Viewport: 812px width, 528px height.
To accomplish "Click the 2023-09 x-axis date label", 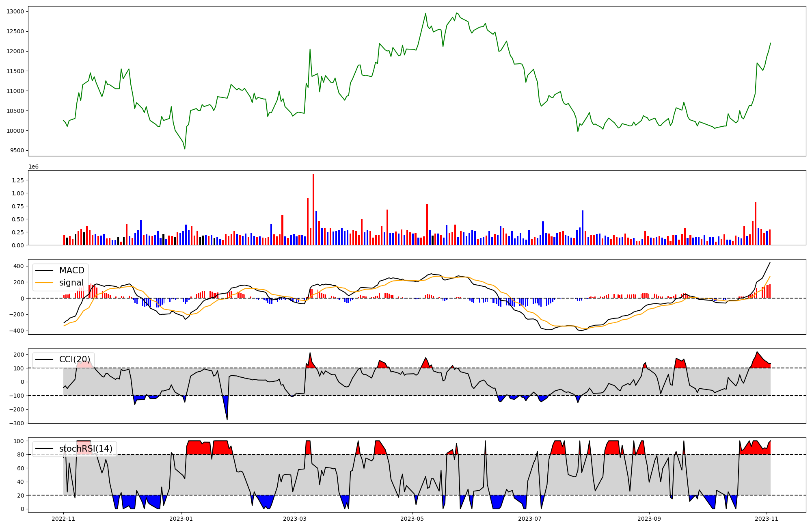I will point(649,519).
